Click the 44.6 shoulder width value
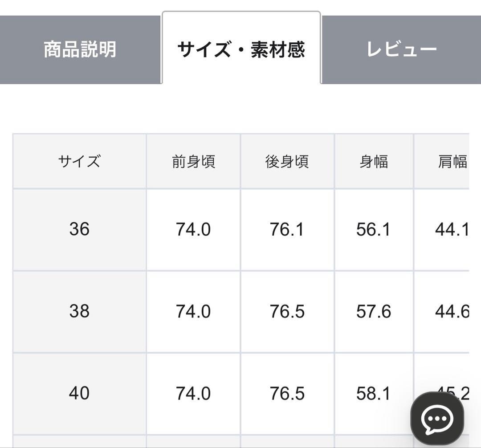 [450, 312]
